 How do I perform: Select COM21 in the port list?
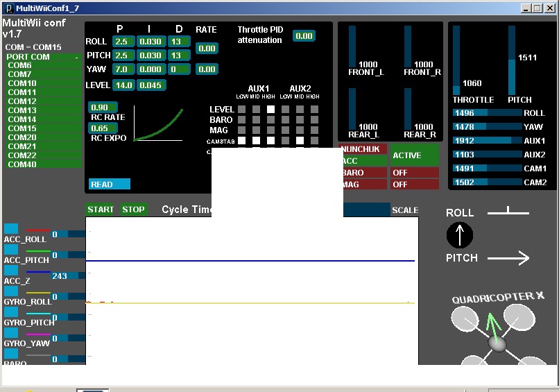[x=44, y=146]
